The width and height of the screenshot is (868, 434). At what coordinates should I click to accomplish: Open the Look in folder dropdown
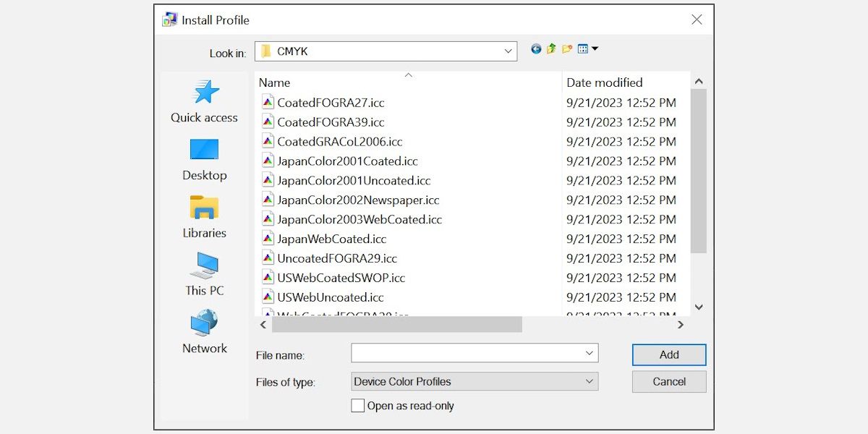(509, 51)
